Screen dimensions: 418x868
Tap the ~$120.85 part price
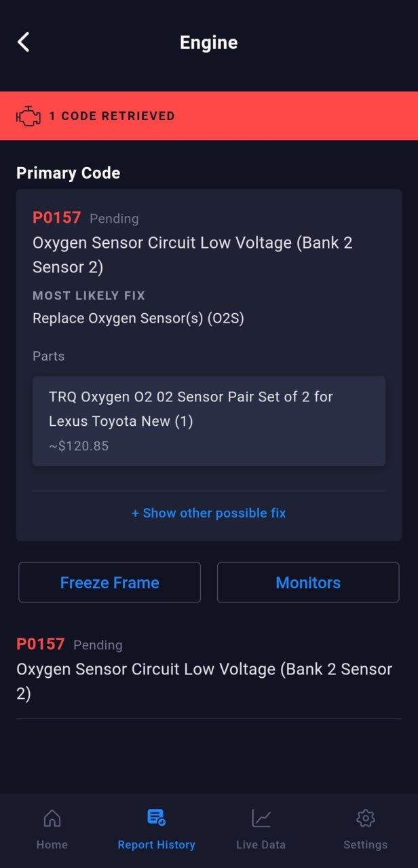(x=79, y=446)
